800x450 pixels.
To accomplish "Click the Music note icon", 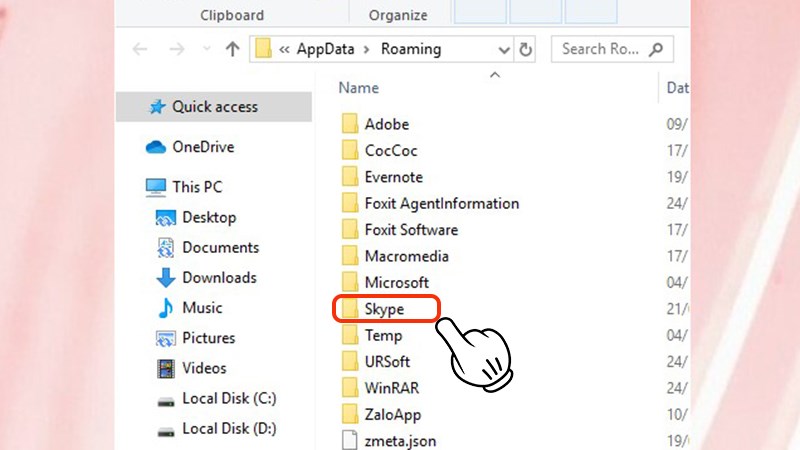I will 165,308.
